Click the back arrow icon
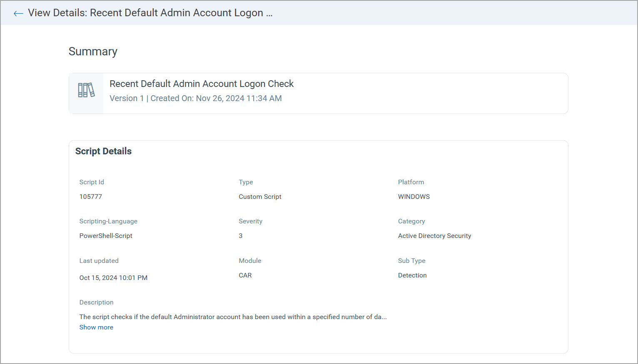Image resolution: width=638 pixels, height=364 pixels. 18,13
